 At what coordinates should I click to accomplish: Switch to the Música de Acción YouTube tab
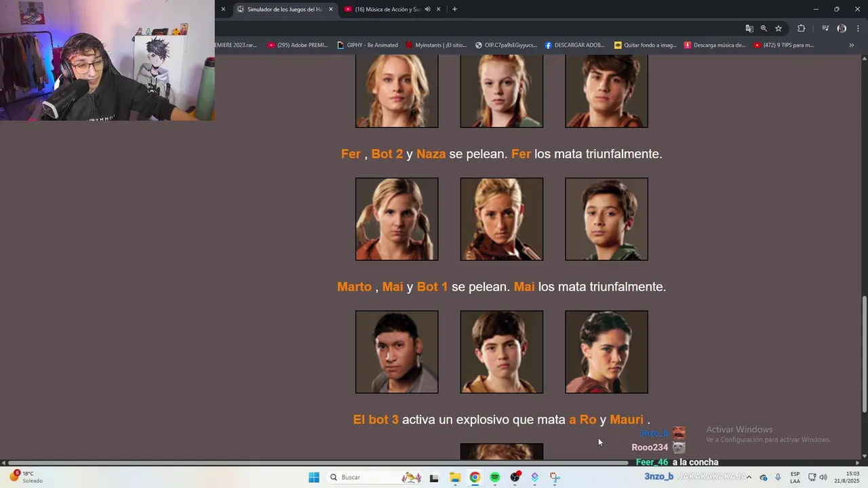[391, 9]
